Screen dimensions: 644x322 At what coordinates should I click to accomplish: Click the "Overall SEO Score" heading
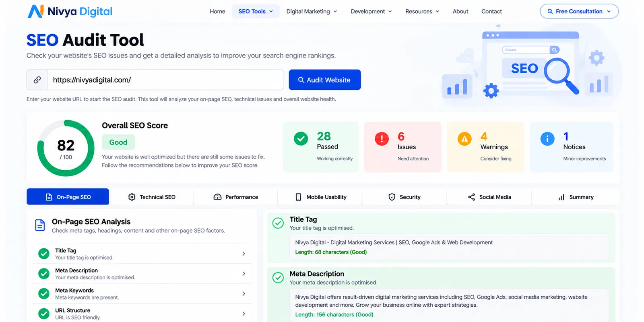tap(135, 125)
